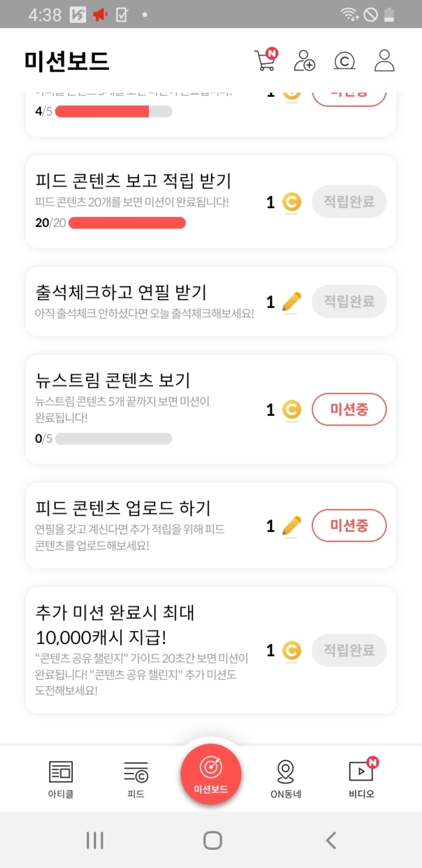Tap the coin icon for 뉴스트림 콘텐츠 보기
Screen dimensions: 422x868
point(292,410)
